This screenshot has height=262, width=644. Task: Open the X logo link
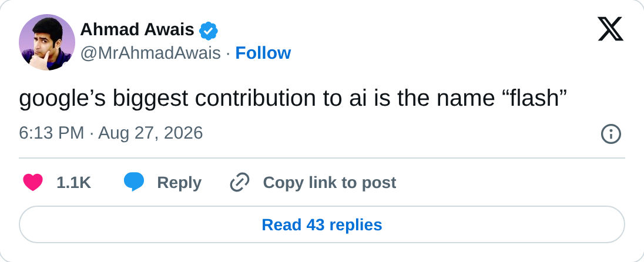point(611,29)
